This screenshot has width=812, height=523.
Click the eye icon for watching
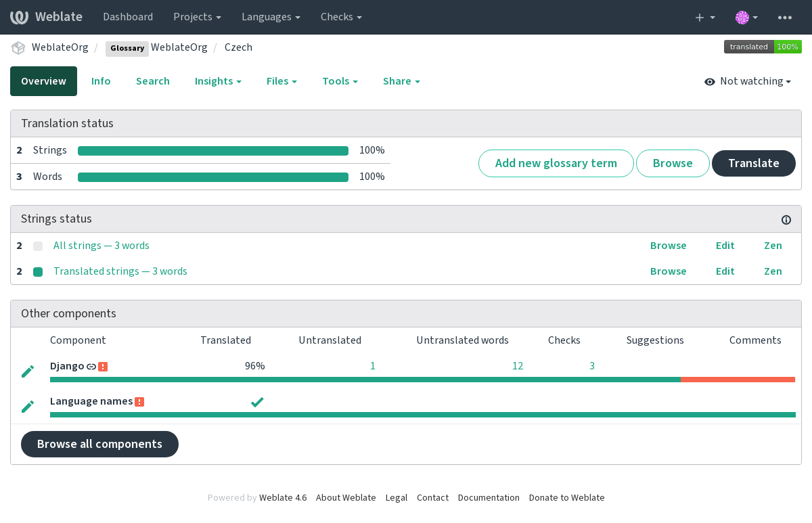710,82
